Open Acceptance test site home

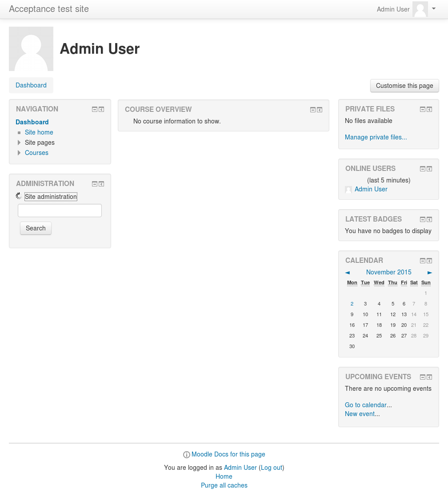coord(49,9)
